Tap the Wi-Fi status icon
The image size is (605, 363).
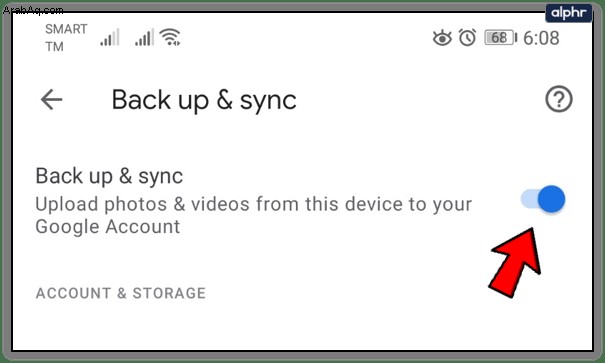(171, 37)
